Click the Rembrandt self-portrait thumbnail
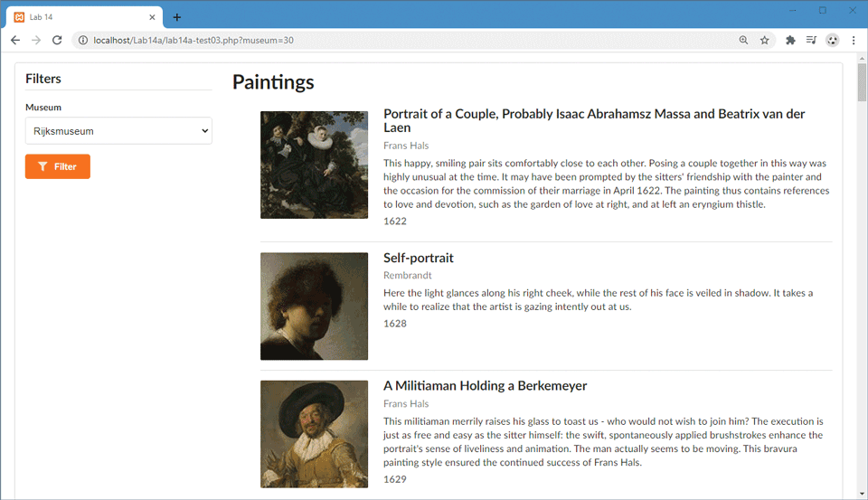Viewport: 868px width, 500px height. tap(314, 307)
